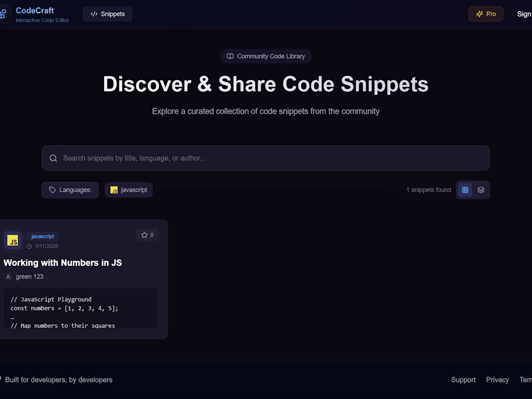The height and width of the screenshot is (399, 532).
Task: Click the clock icon beside date
Action: pos(29,246)
